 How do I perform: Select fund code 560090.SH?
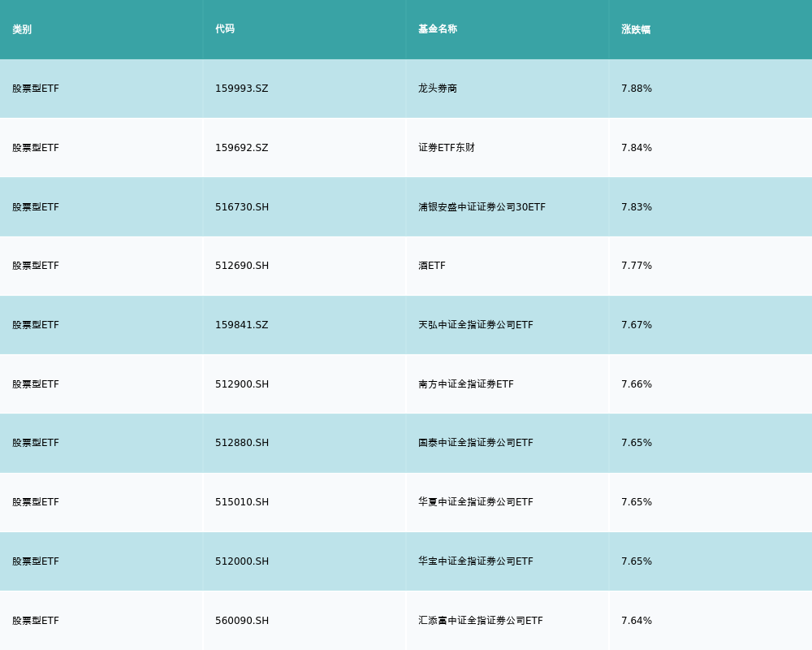242,621
